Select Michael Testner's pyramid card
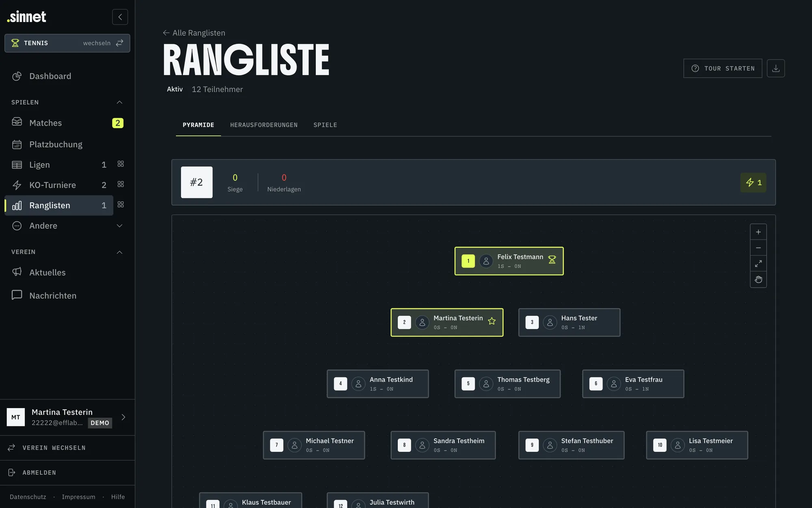This screenshot has height=508, width=812. pos(314,445)
